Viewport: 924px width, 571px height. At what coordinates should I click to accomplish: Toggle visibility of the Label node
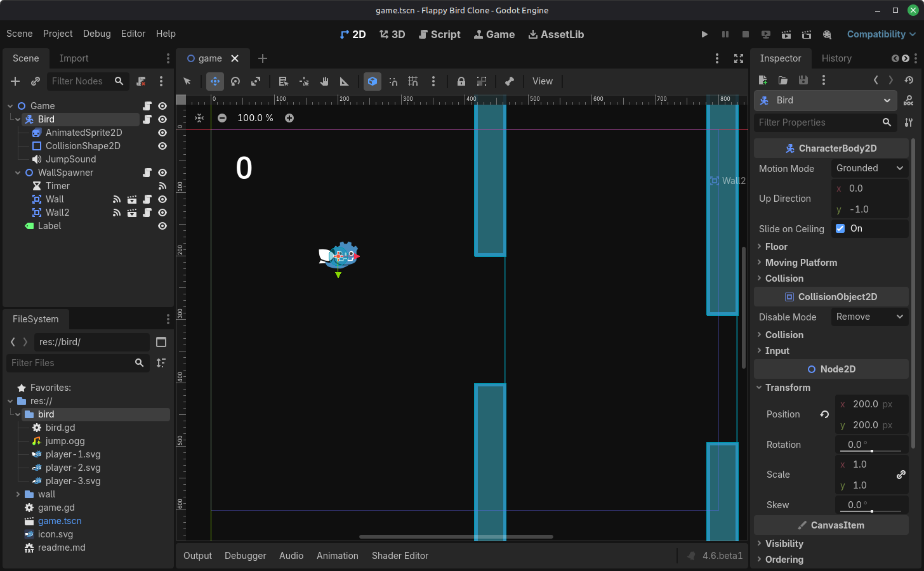(x=162, y=226)
